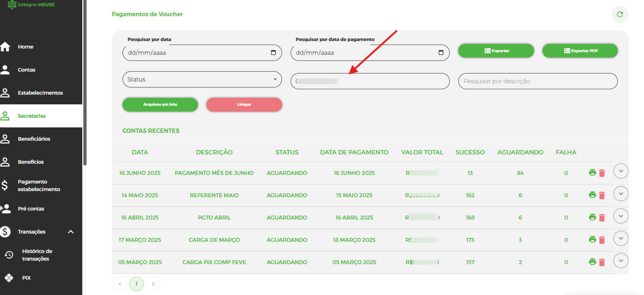This screenshot has width=644, height=295.
Task: Open Histórico de transações menu item
Action: pos(37,255)
